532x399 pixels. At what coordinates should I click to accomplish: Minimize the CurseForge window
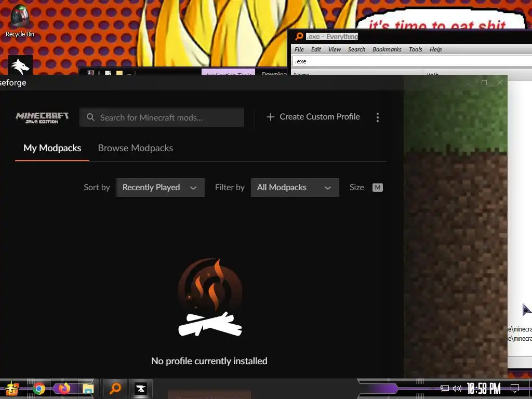(469, 83)
